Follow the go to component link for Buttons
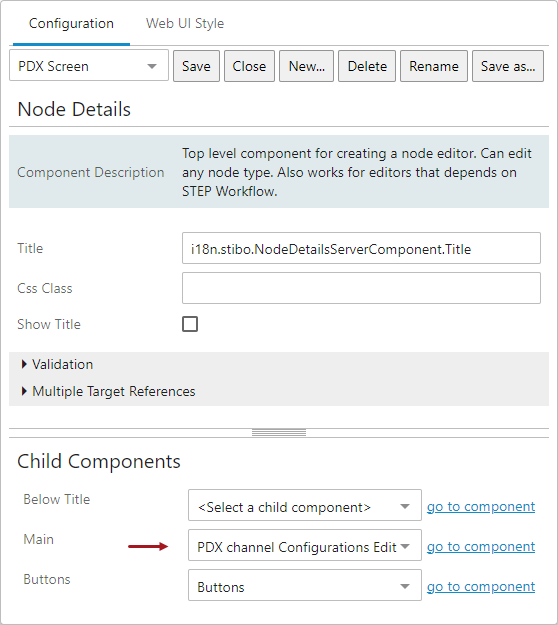 click(481, 587)
